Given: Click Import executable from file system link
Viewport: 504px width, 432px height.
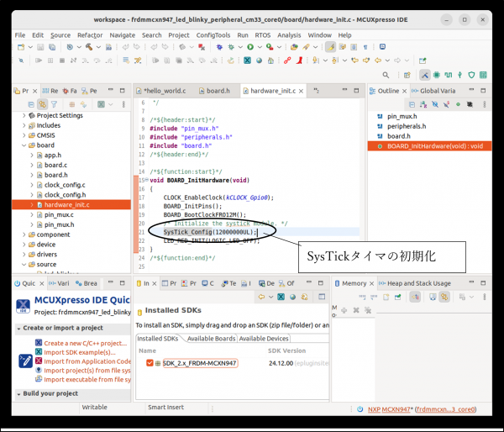Looking at the screenshot, I should point(87,379).
